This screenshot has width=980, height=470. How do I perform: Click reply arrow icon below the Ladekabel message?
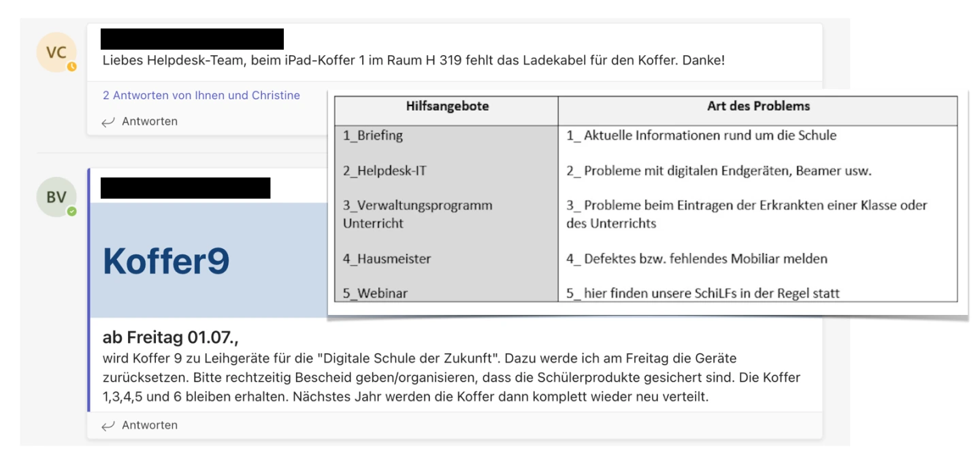(108, 122)
